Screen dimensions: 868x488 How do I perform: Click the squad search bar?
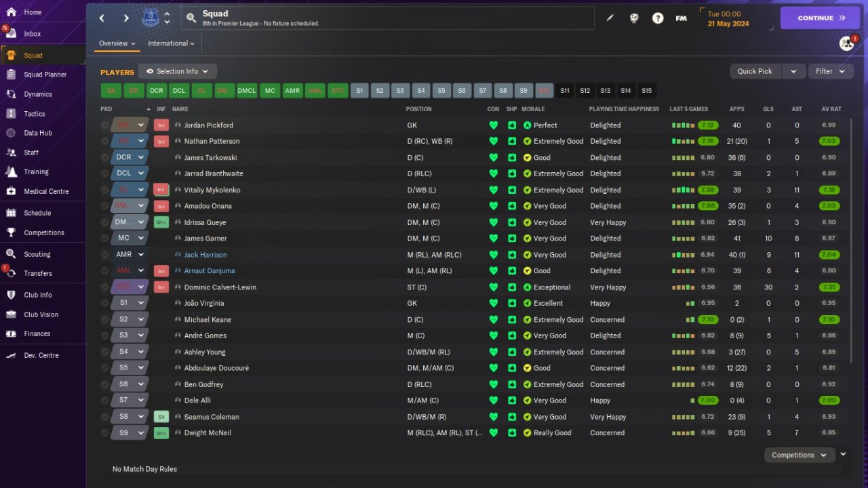pyautogui.click(x=388, y=18)
